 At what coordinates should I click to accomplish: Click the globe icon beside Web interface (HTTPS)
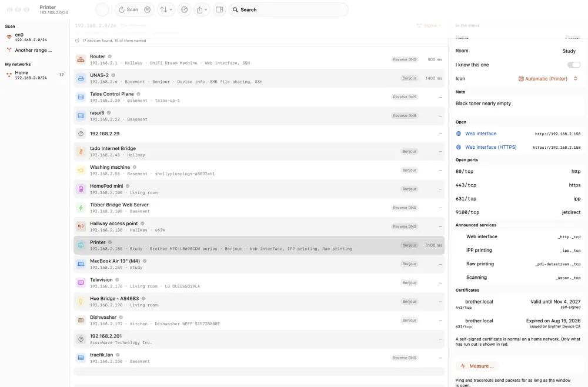pos(458,147)
